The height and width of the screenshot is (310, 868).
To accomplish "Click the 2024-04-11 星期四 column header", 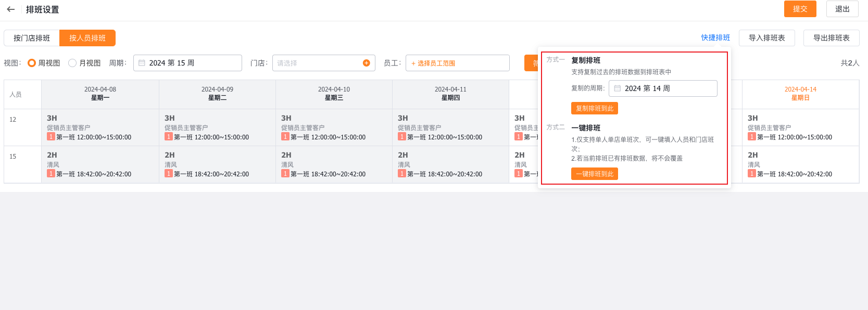I will tap(450, 94).
